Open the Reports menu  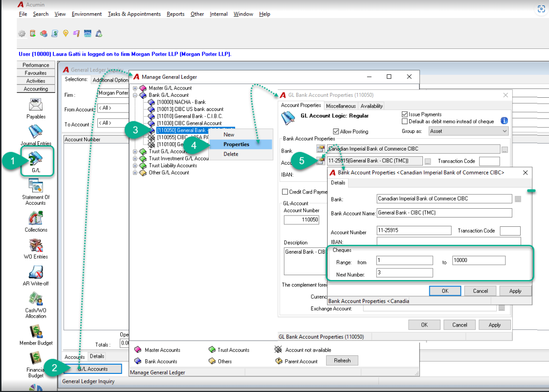(176, 14)
